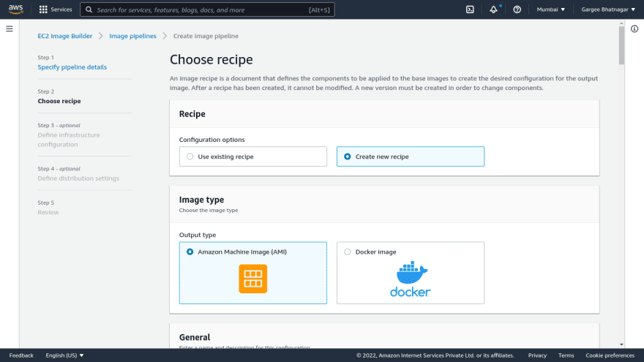
Task: Click the Review step text
Action: click(48, 212)
